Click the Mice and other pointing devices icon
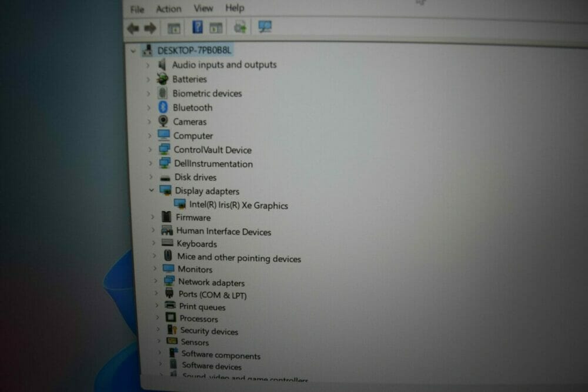588x392 pixels. click(168, 256)
